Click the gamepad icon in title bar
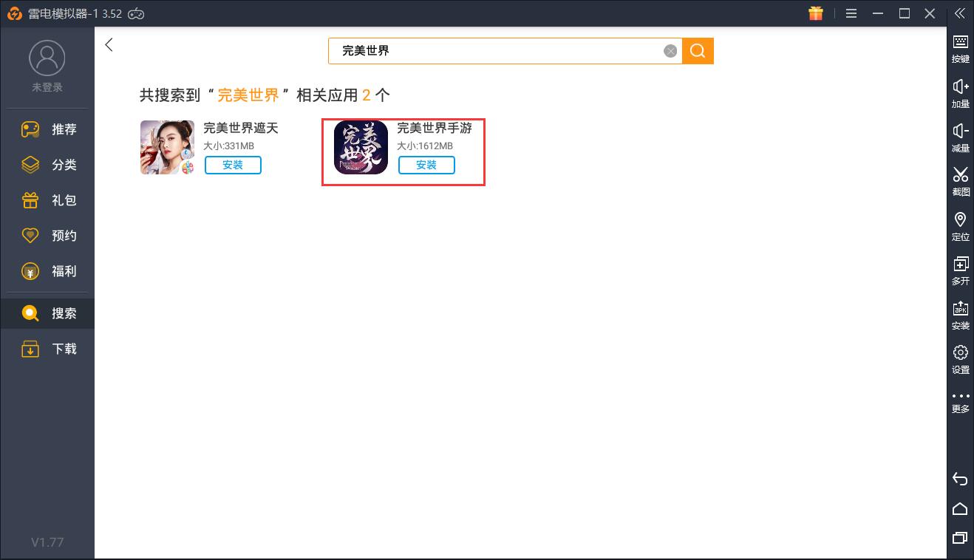This screenshot has height=560, width=974. pos(136,13)
